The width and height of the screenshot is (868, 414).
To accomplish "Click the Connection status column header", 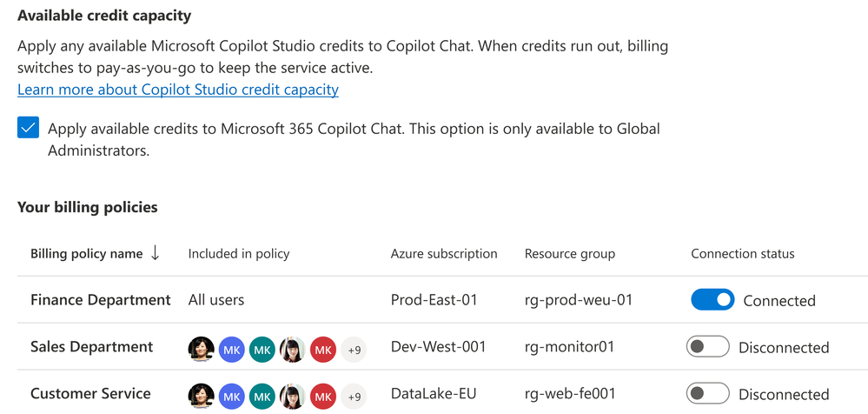I will coord(743,254).
